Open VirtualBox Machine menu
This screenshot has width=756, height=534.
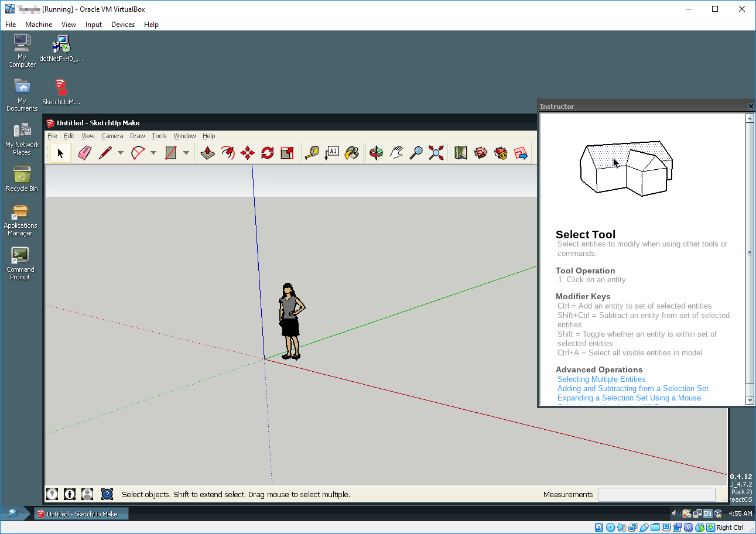(39, 25)
